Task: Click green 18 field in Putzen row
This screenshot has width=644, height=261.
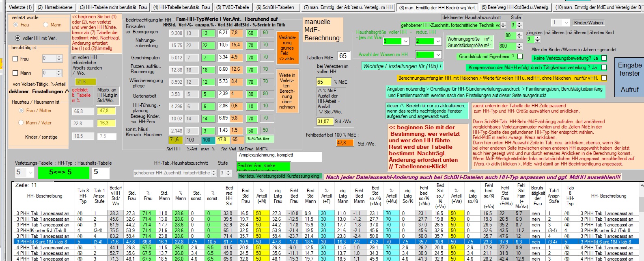Action: pyautogui.click(x=209, y=70)
